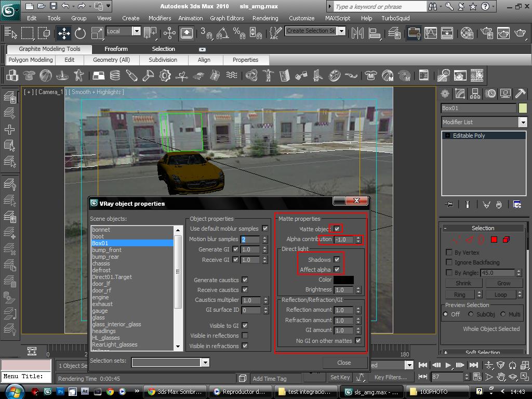Open the 3ds Max application button
The width and height of the screenshot is (532, 399).
coord(10,10)
